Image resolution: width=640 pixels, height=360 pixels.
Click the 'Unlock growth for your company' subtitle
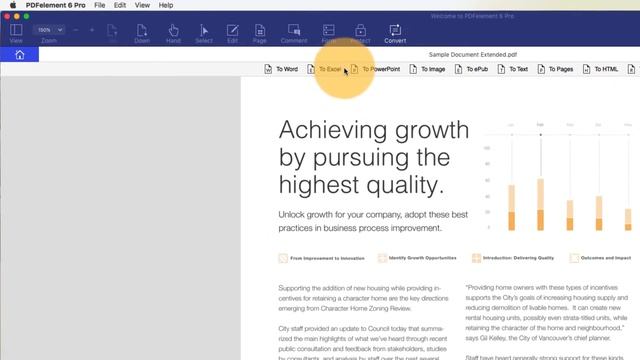(373, 221)
